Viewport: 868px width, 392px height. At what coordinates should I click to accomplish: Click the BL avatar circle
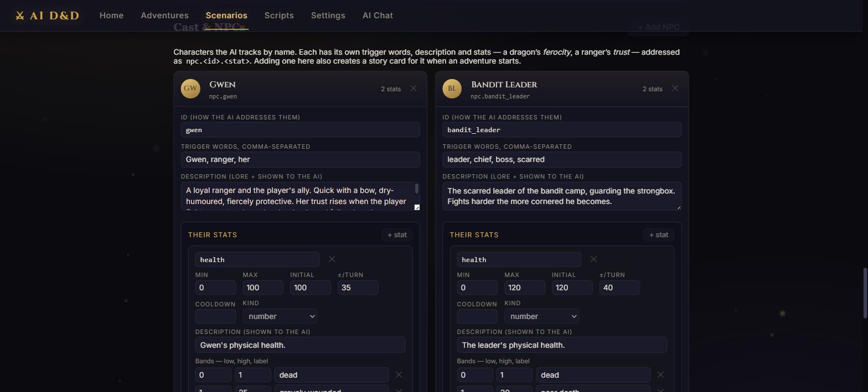pyautogui.click(x=452, y=88)
